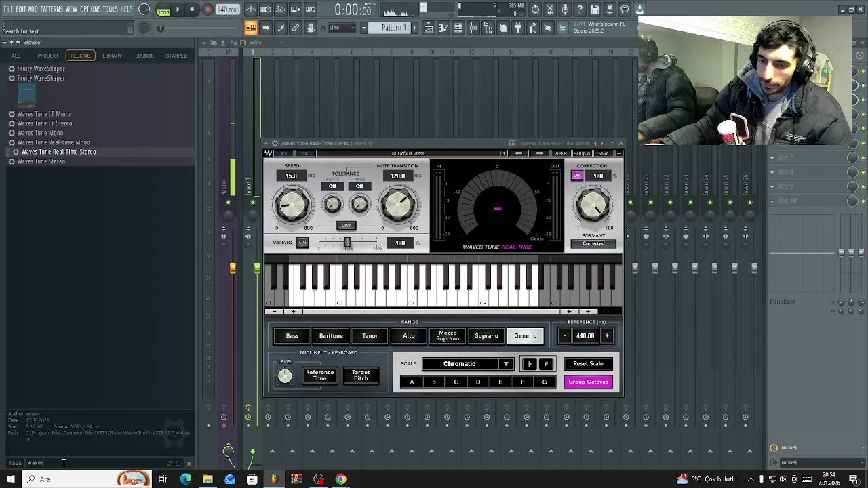868x488 pixels.
Task: Click the Save preset button
Action: tap(603, 153)
